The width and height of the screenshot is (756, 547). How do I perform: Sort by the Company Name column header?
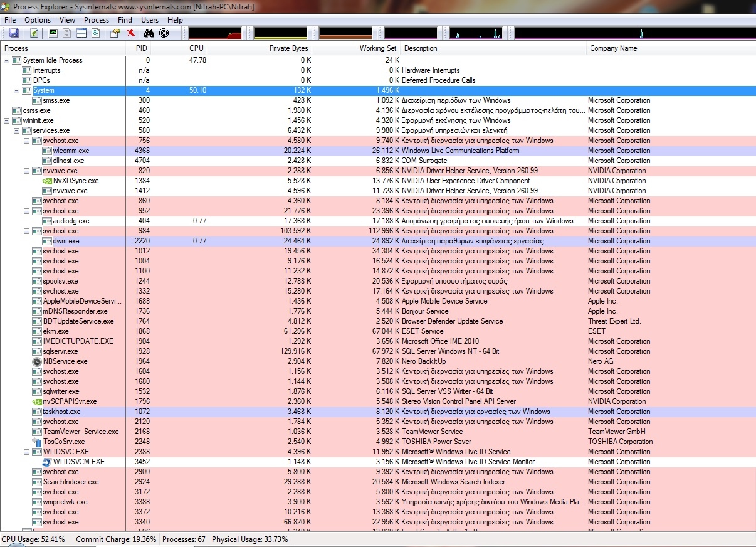671,48
